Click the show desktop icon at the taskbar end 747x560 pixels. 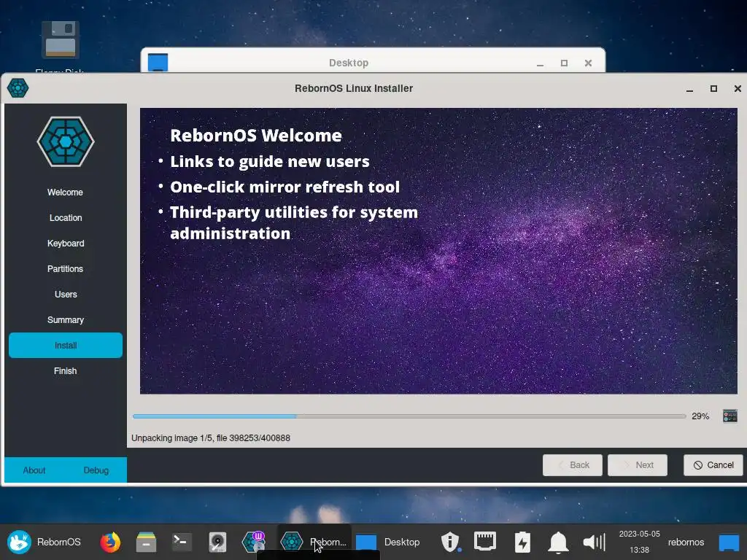[x=729, y=542]
